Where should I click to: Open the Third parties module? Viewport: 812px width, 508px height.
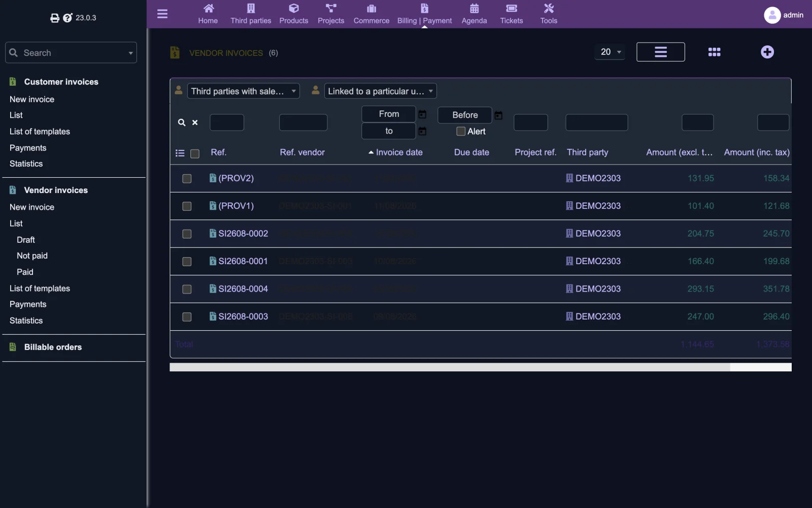251,14
